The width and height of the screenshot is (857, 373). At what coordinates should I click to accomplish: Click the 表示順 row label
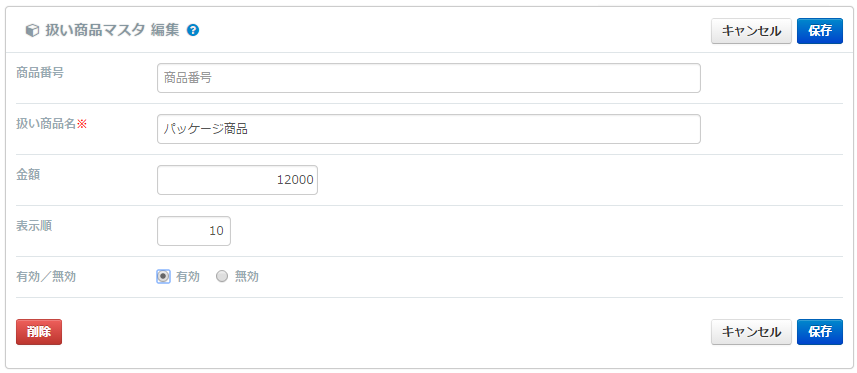pos(34,226)
